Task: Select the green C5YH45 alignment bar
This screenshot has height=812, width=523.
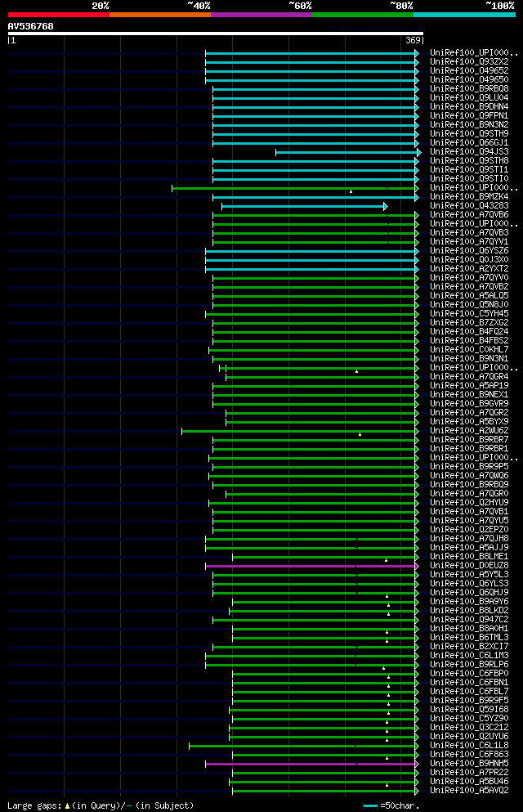Action: [x=312, y=314]
